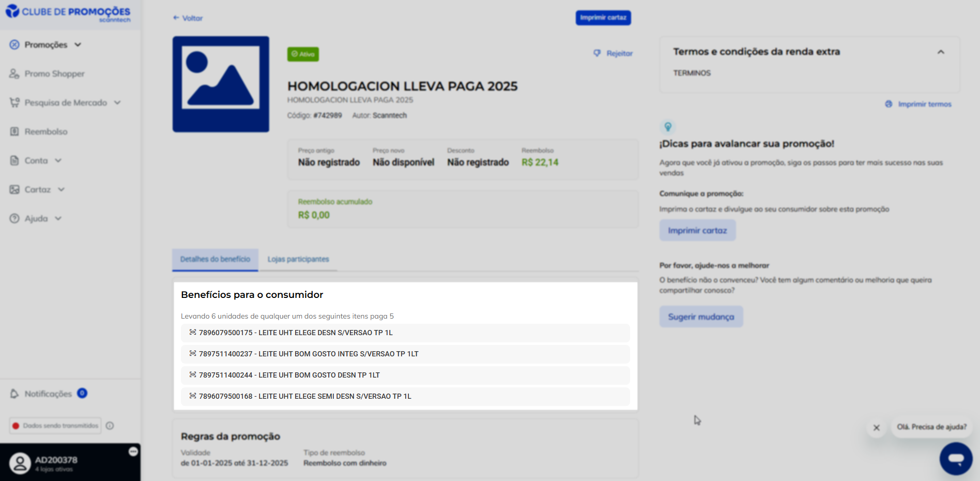Click Imprimir cartaz under Comunique a promoção
Image resolution: width=980 pixels, height=481 pixels.
point(697,230)
